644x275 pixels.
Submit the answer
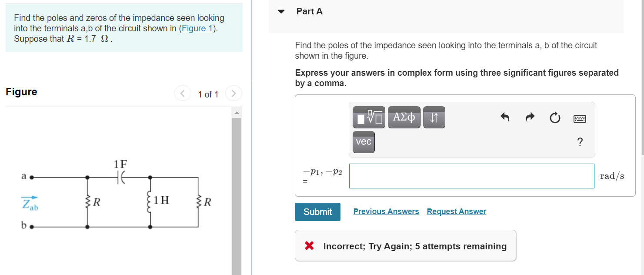pos(317,212)
